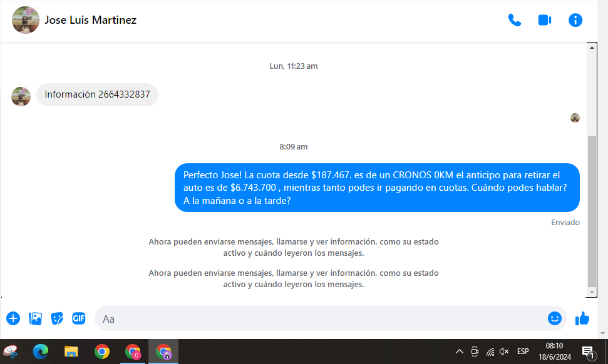Select the Información 2664332837 message bubble

coord(97,94)
